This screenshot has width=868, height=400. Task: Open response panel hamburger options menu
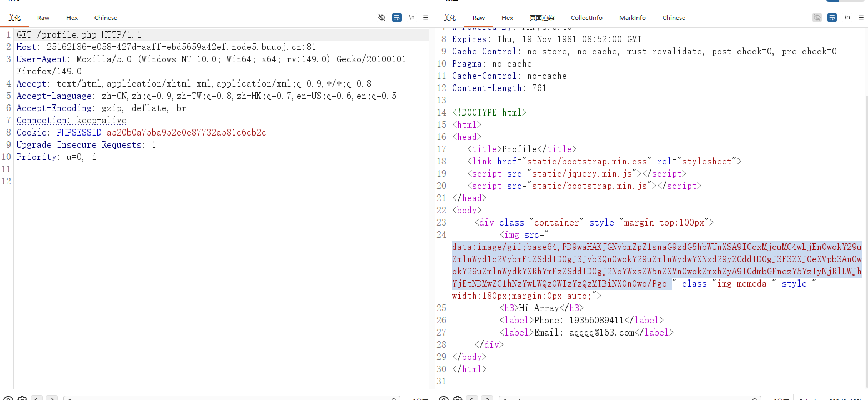(861, 18)
